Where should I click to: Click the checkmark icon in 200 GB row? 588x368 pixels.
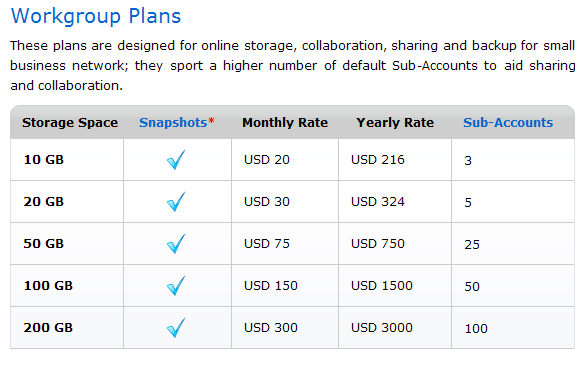pyautogui.click(x=176, y=327)
